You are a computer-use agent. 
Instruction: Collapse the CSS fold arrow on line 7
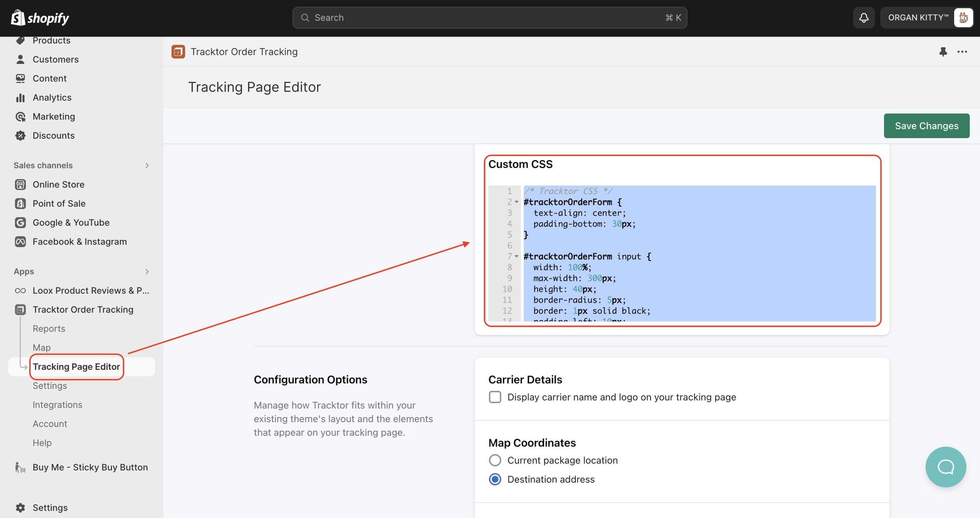tap(516, 256)
